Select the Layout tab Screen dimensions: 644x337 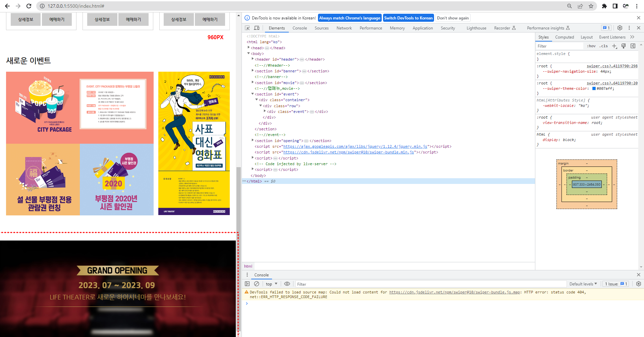click(587, 37)
